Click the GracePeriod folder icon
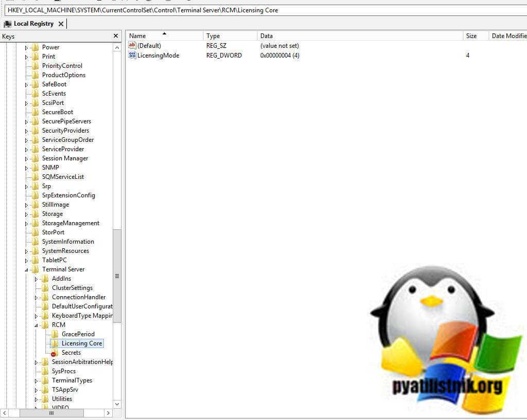Viewport: 527px width, 420px height. [55, 334]
